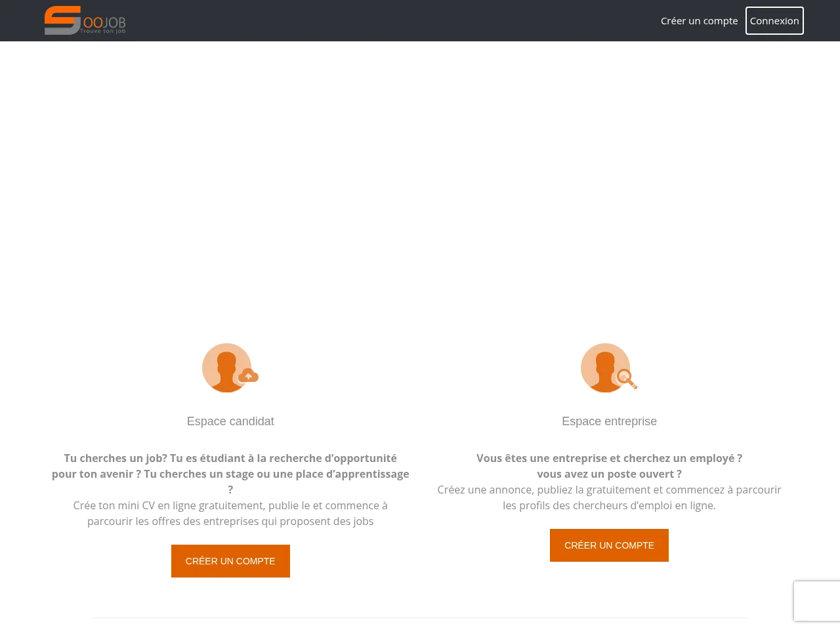Click the "Crée ton mini CV en ligne" sentence
The width and height of the screenshot is (840, 630).
[x=230, y=513]
